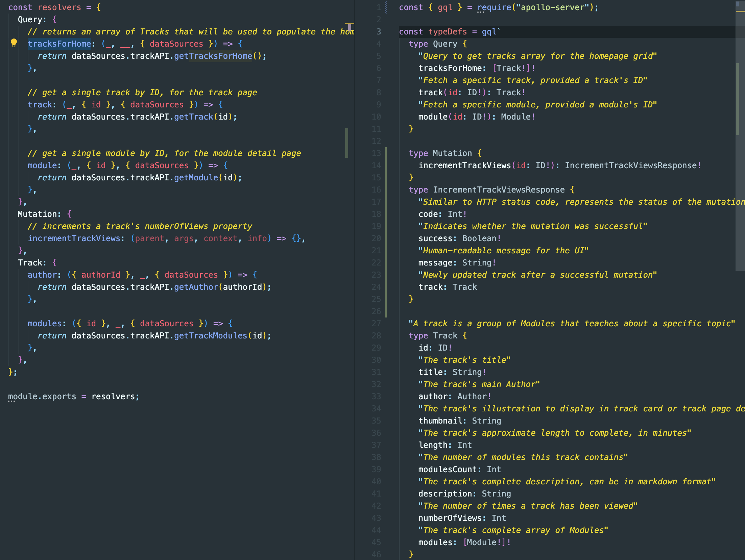Click the hatched gutter change marker beside line 1
Viewport: 745px width, 560px height.
coord(386,7)
